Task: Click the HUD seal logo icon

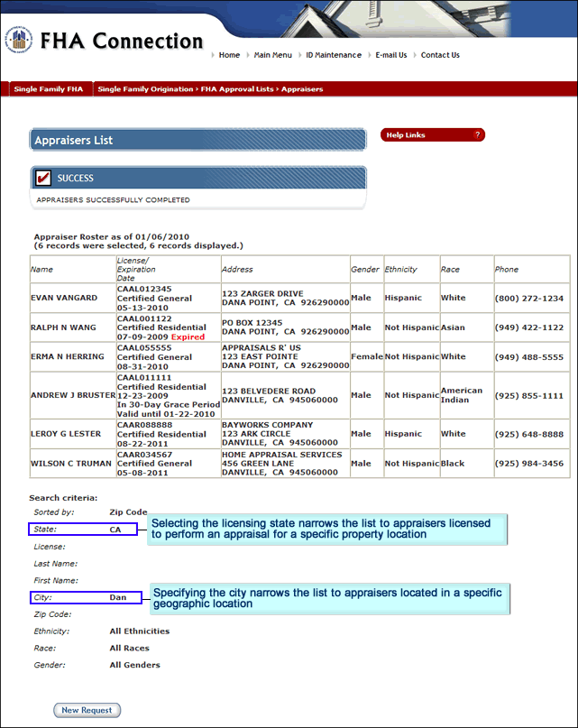Action: pos(19,40)
